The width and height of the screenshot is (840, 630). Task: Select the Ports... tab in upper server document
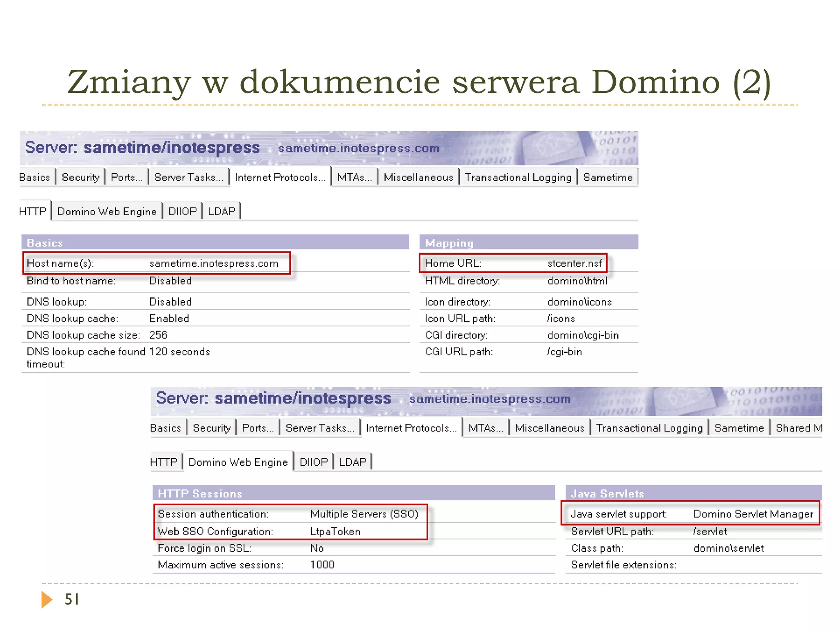tap(127, 177)
